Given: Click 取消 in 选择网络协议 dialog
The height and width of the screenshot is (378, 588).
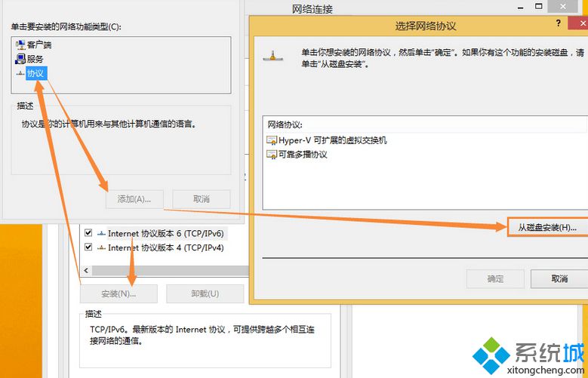Looking at the screenshot, I should coord(559,278).
